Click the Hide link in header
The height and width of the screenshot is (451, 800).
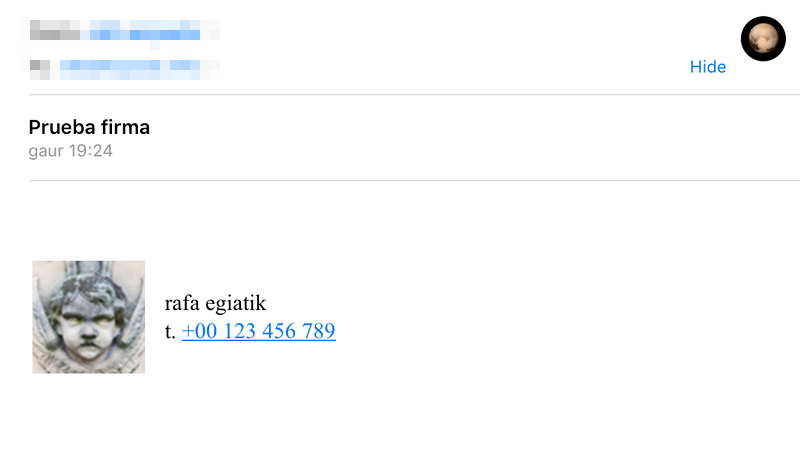707,67
